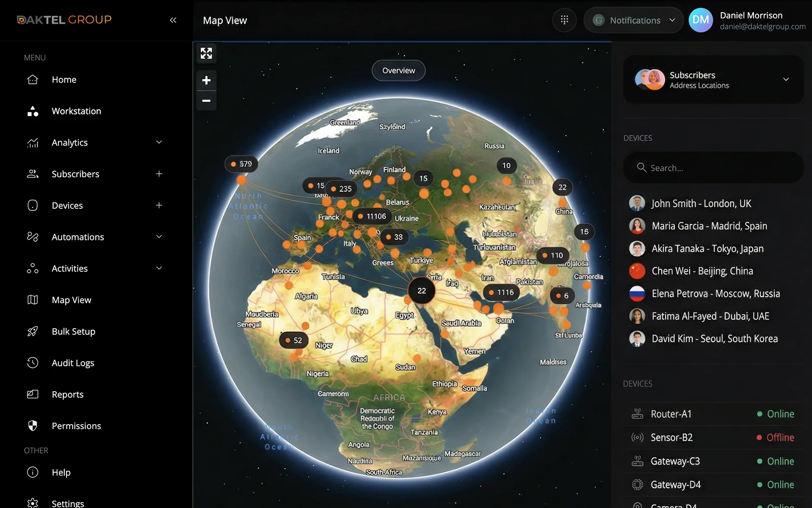Toggle fullscreen map with expand icon
The height and width of the screenshot is (508, 812).
pos(207,53)
